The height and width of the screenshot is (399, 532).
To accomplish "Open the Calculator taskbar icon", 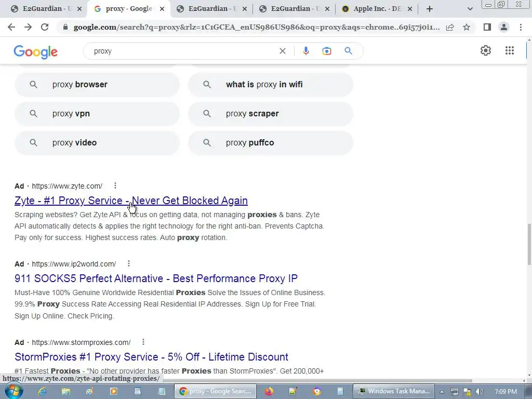I will 340,391.
